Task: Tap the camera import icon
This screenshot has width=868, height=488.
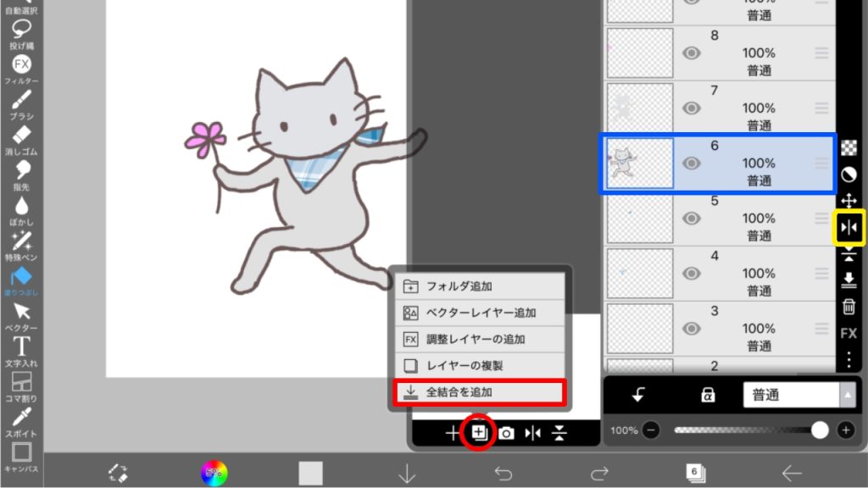Action: click(x=506, y=433)
